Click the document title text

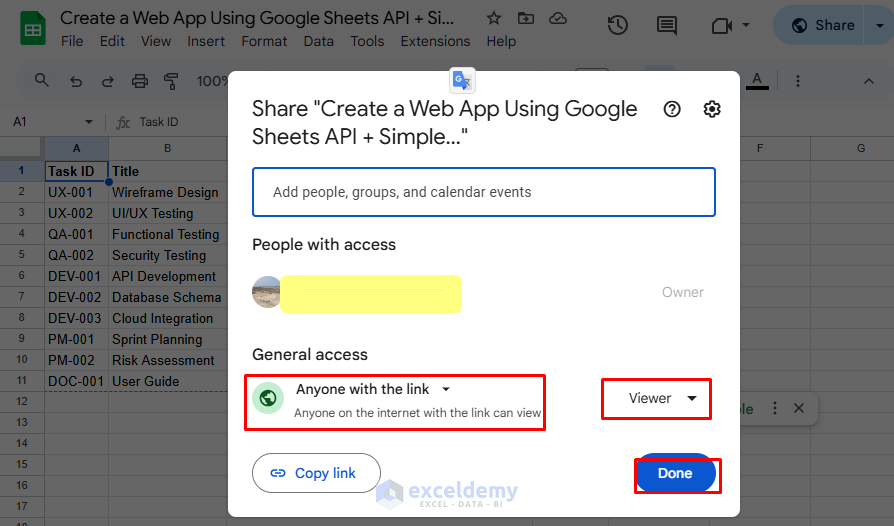[257, 18]
